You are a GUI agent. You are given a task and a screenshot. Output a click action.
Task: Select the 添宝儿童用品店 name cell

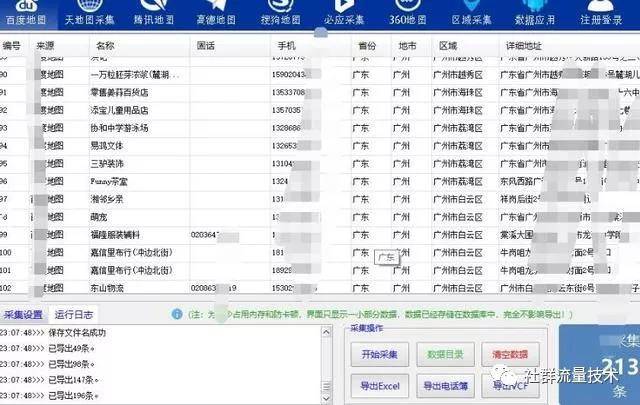119,110
